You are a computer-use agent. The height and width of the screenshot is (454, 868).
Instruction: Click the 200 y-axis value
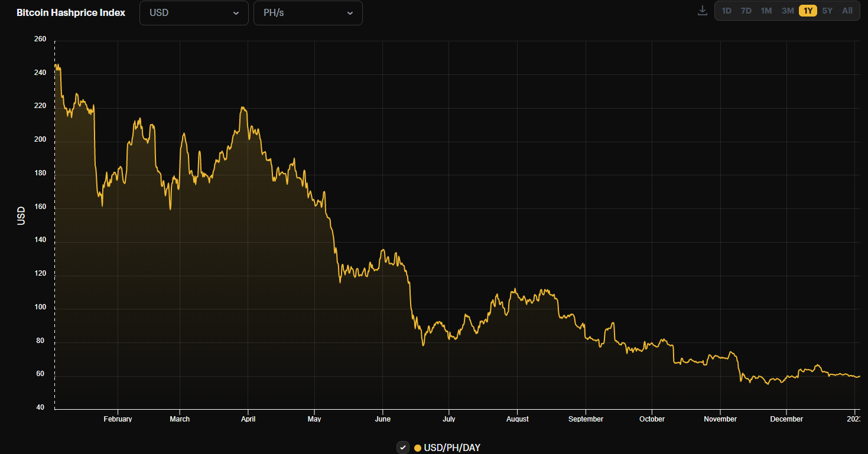click(40, 140)
